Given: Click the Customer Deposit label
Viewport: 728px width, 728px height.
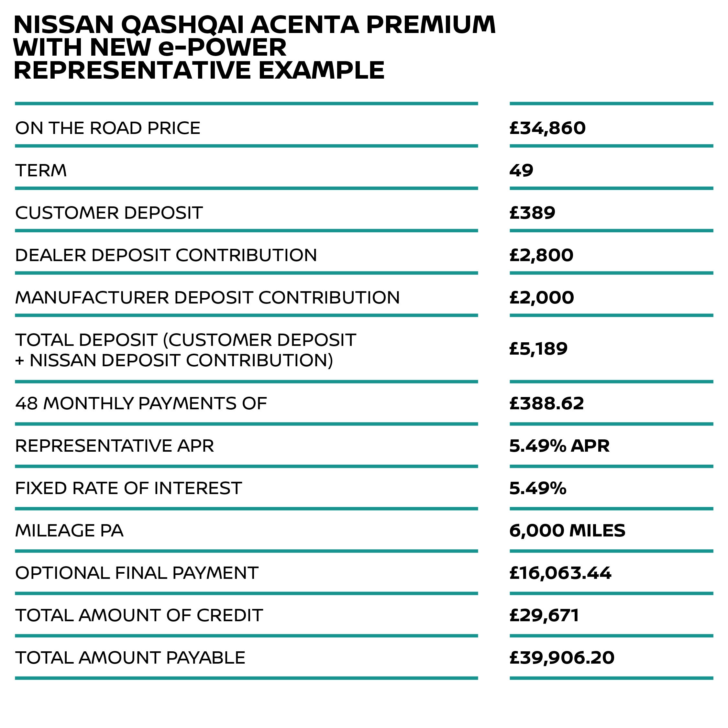Looking at the screenshot, I should [x=109, y=213].
